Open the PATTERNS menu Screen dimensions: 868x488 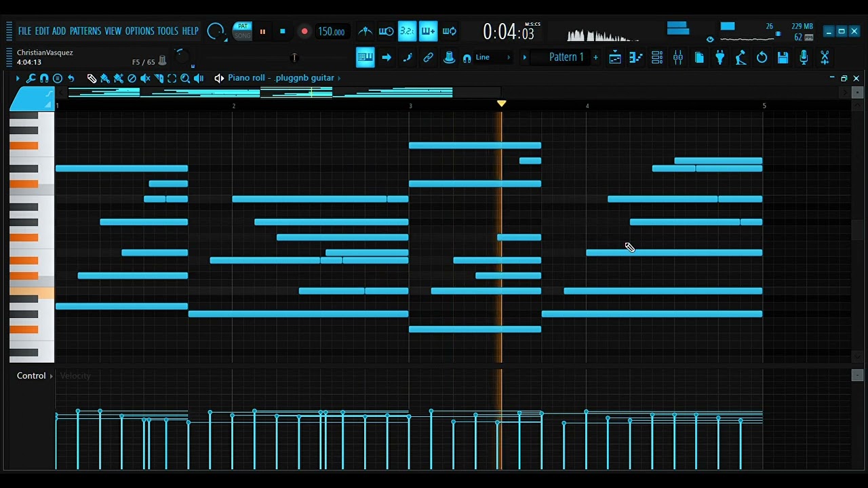click(x=85, y=31)
